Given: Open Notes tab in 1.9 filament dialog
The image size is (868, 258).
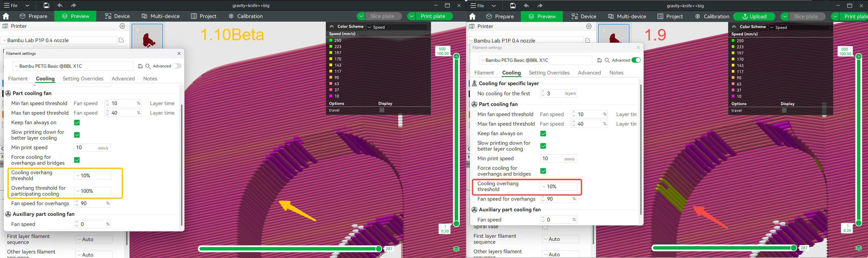Looking at the screenshot, I should click(x=616, y=73).
